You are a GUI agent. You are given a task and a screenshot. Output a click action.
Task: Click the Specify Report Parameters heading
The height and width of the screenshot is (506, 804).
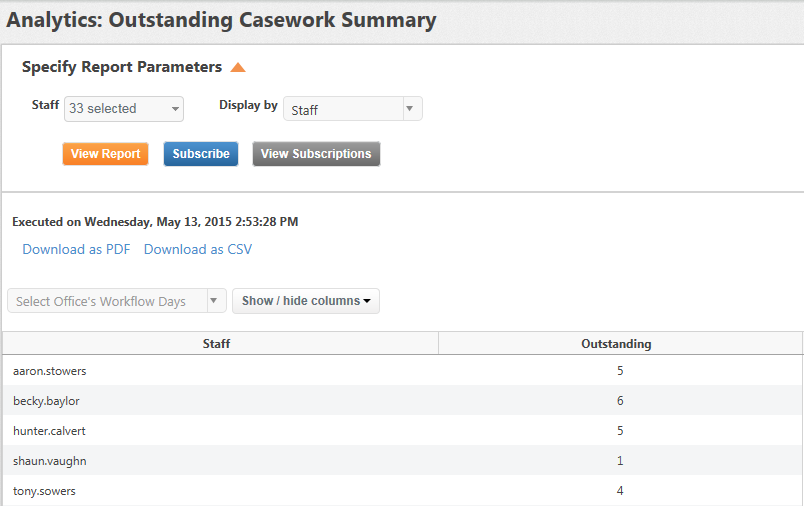tap(122, 67)
